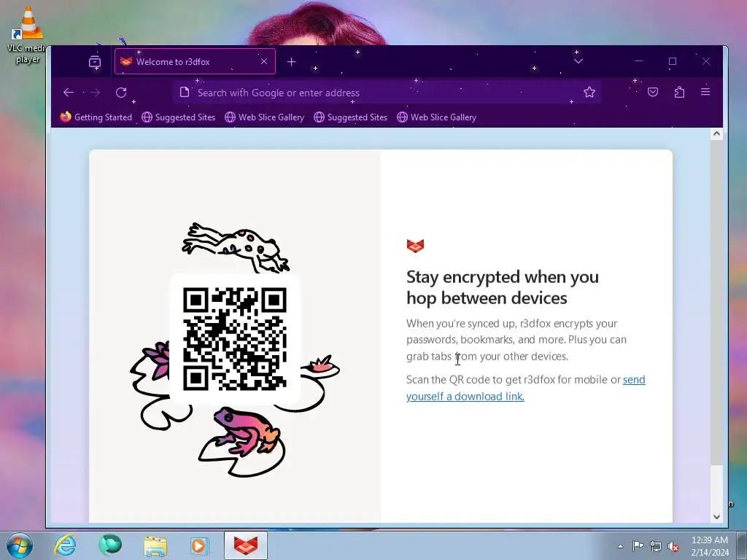Click the page icon in the address bar
This screenshot has width=747, height=560.
click(x=185, y=93)
